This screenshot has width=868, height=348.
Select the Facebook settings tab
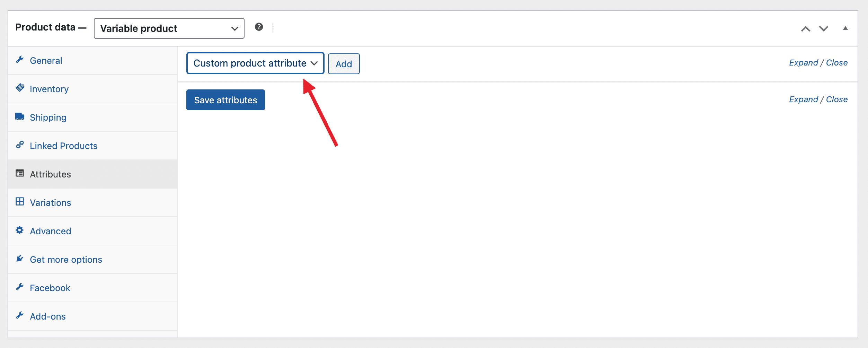click(50, 288)
